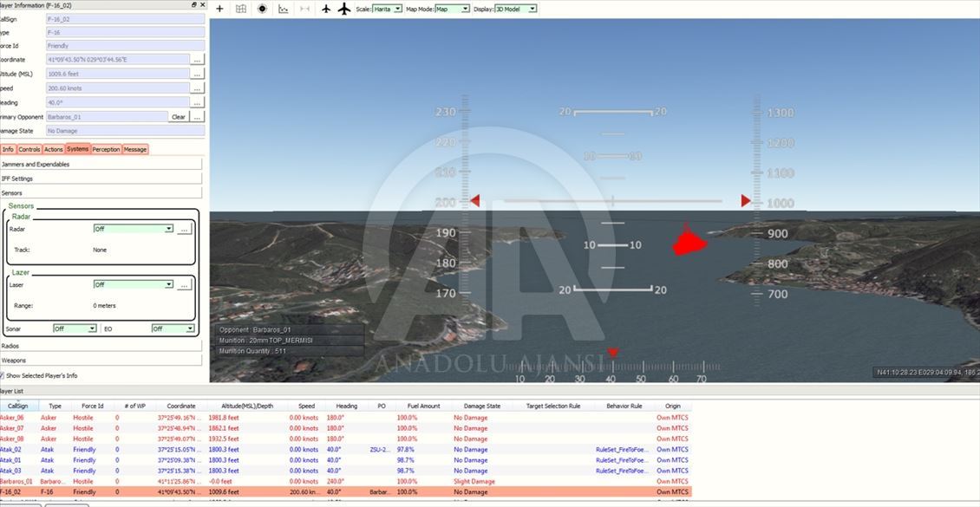
Task: Click ellipsis button beside Radar dropdown
Action: point(185,230)
